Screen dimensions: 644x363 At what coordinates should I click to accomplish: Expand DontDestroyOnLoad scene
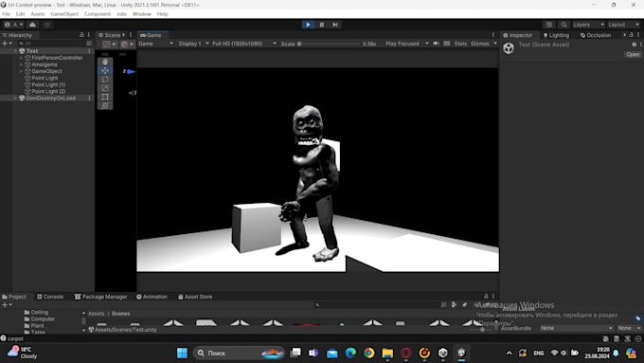(15, 99)
